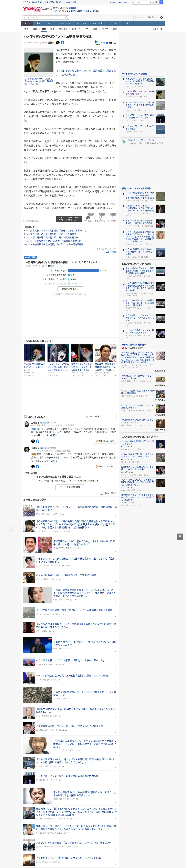The image size is (186, 868).
Task: Open 三牧聖子's profile avatar
Action: (26, 424)
